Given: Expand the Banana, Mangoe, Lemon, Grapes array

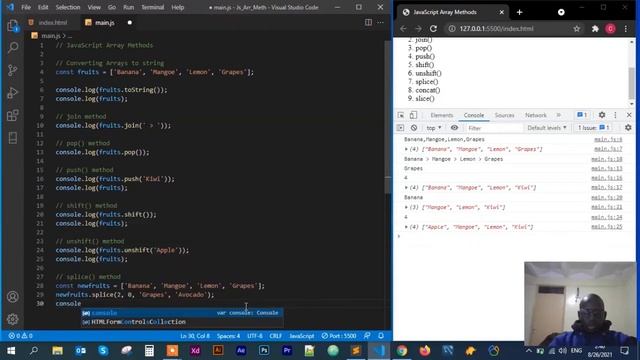Looking at the screenshot, I should pyautogui.click(x=406, y=149).
